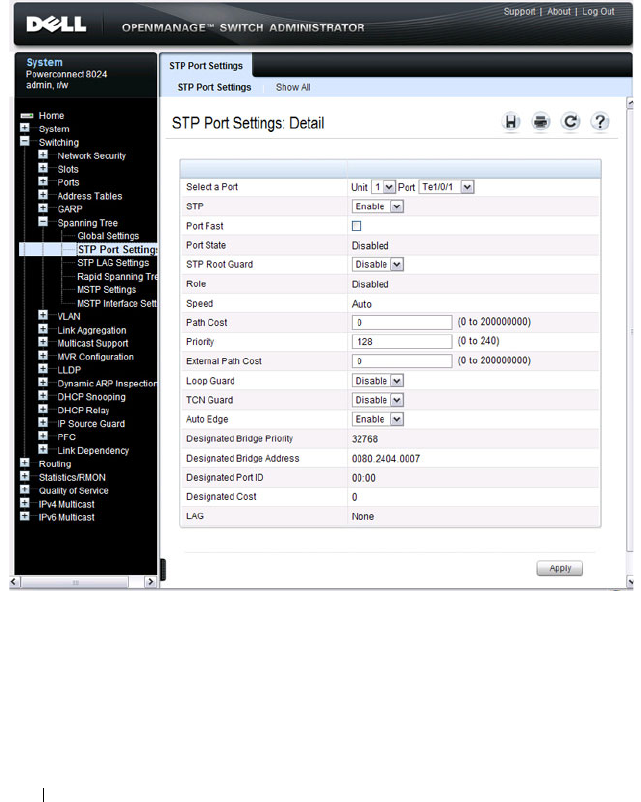Click the sidebar collapse handle
Viewport: 641px width, 802px height.
pos(163,569)
